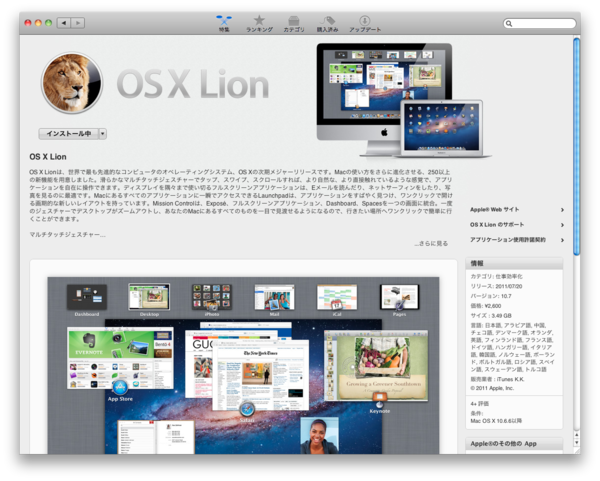600x481 pixels.
Task: Click the 4+ 評価 rating text
Action: [479, 403]
